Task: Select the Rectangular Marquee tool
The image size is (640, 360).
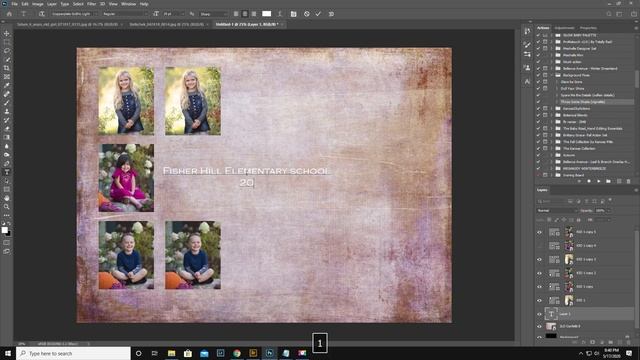Action: click(7, 42)
